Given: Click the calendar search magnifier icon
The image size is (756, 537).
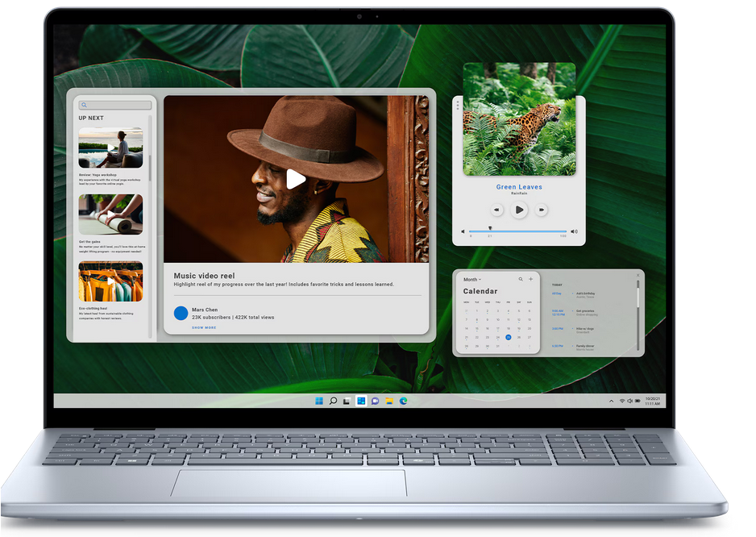Looking at the screenshot, I should [x=521, y=279].
